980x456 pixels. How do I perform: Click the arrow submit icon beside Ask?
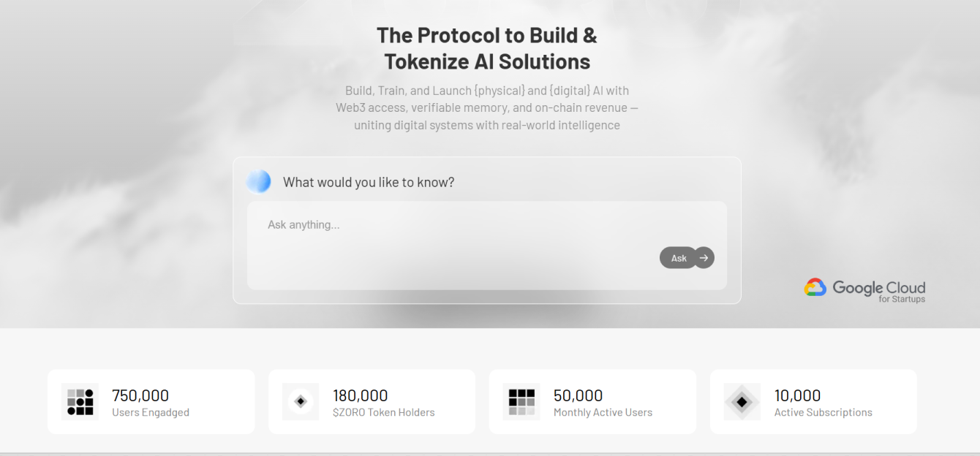(704, 257)
